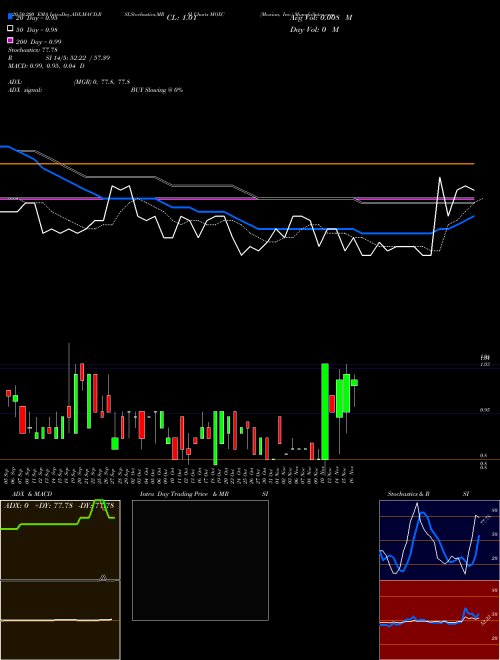Click the tall green candlestick on 10 Nov
The width and height of the screenshot is (500, 660).
324,411
